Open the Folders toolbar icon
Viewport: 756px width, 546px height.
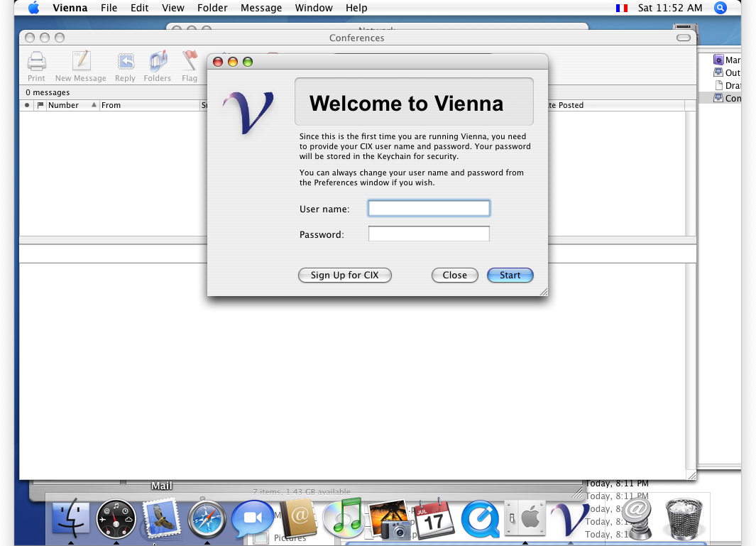pos(158,61)
